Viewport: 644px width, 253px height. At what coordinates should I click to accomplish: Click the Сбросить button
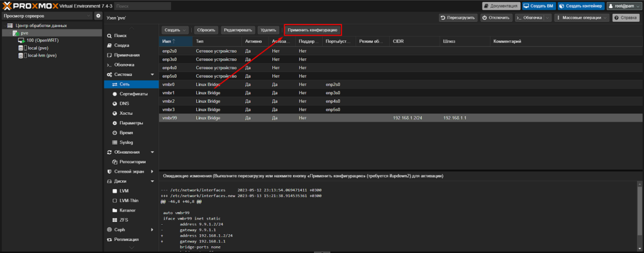tap(206, 30)
